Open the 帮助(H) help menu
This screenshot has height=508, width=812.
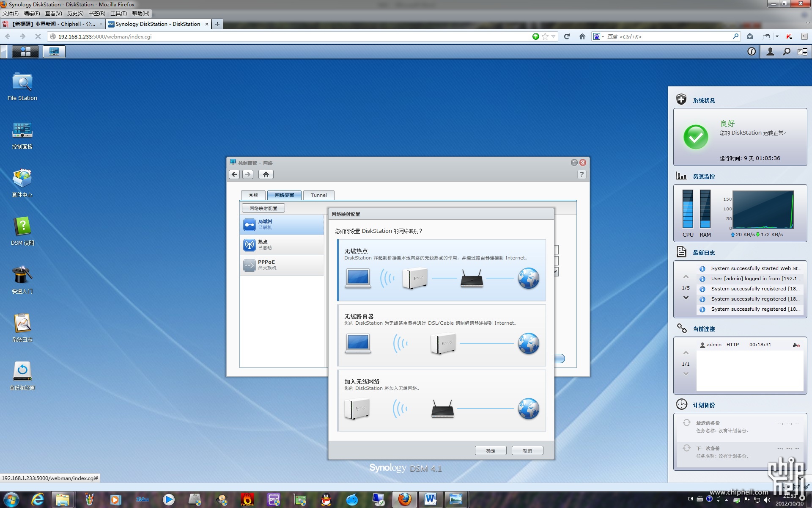pos(140,14)
